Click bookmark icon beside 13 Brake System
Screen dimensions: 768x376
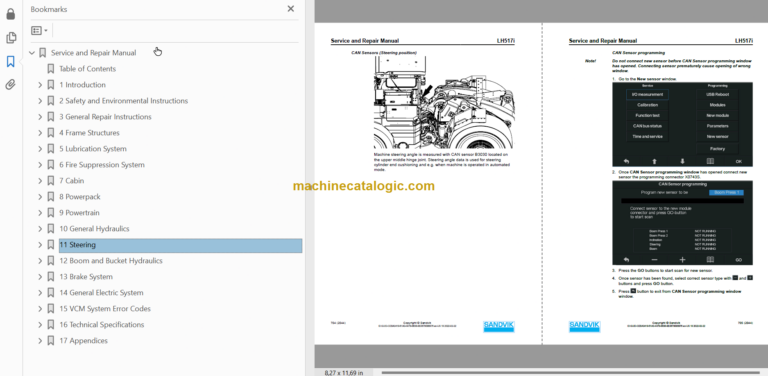click(50, 277)
